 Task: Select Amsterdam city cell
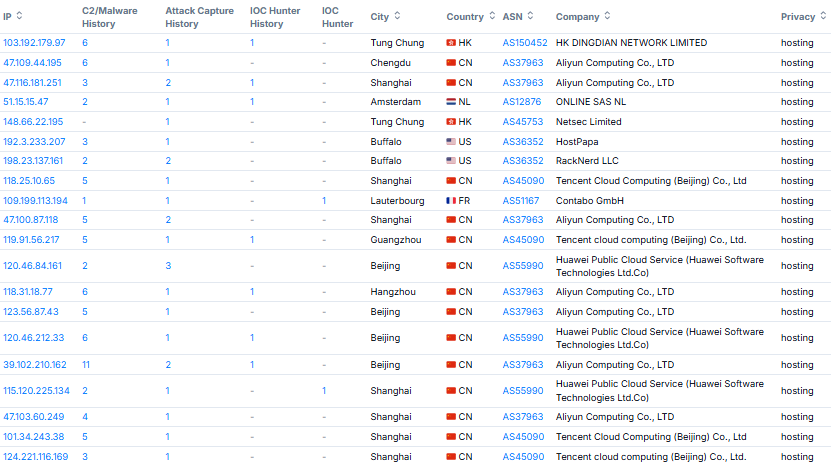396,102
